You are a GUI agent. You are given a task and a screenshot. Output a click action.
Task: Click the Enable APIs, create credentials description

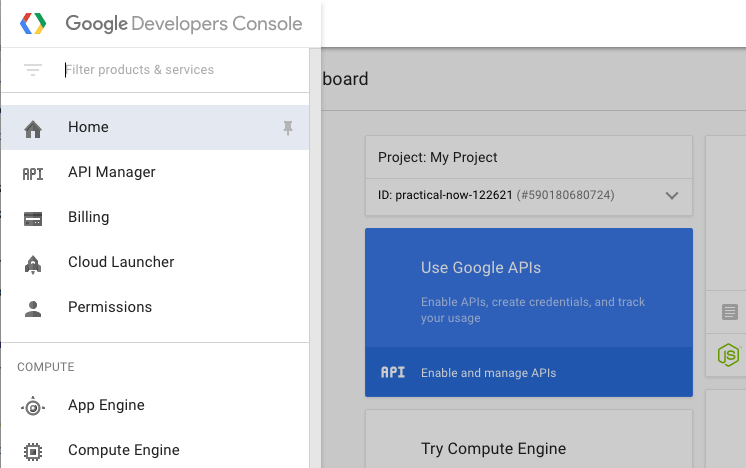[x=533, y=310]
